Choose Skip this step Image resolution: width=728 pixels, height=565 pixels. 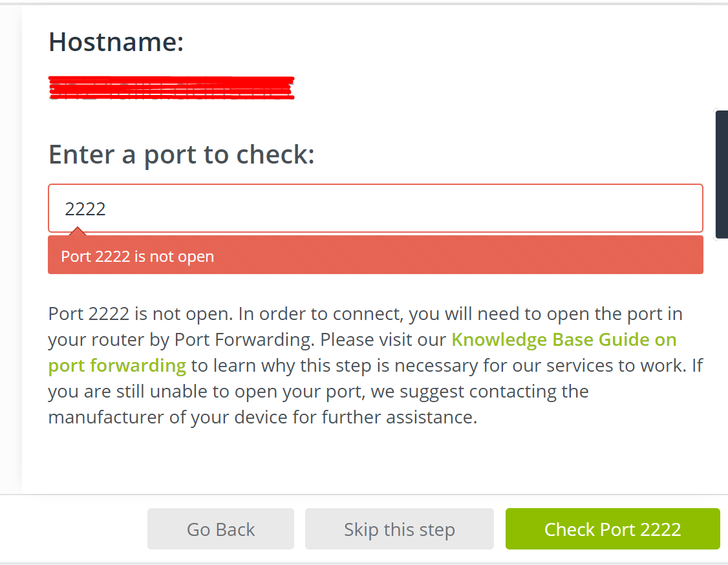coord(399,529)
